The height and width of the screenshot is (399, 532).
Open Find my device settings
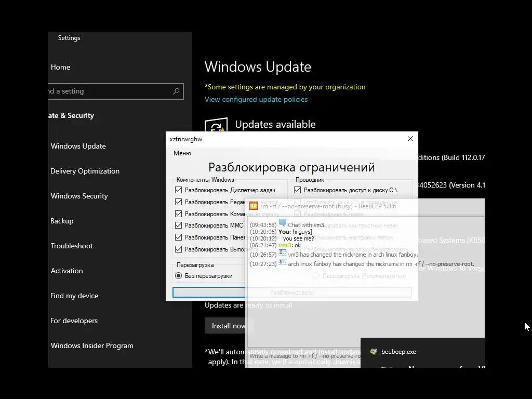pos(74,296)
